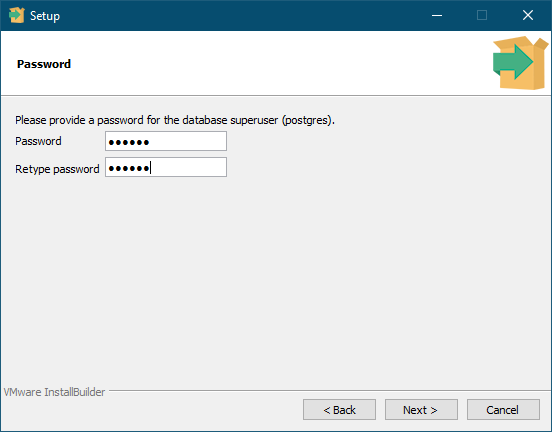Viewport: 552px width, 432px height.
Task: Click the bold 'Password' page heading
Action: click(44, 64)
